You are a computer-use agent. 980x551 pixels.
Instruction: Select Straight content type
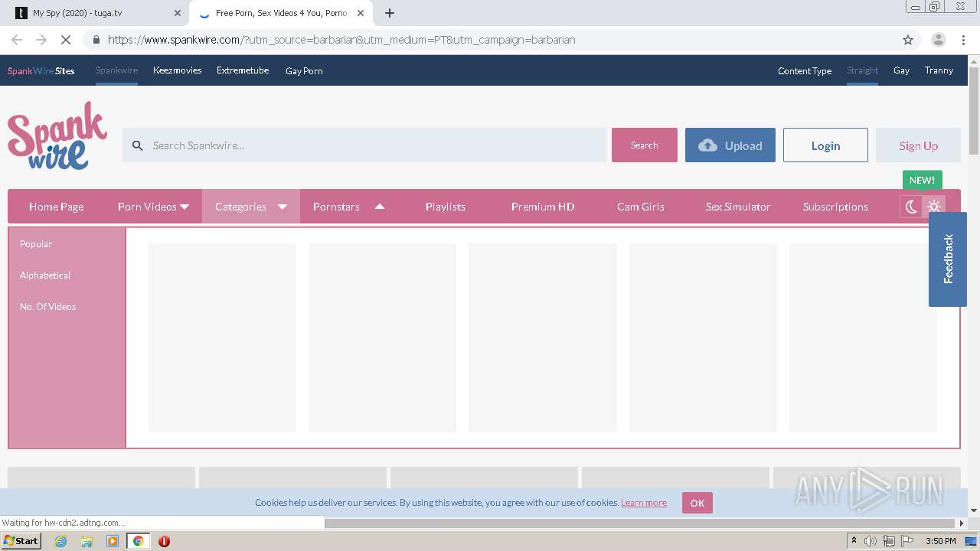point(862,70)
